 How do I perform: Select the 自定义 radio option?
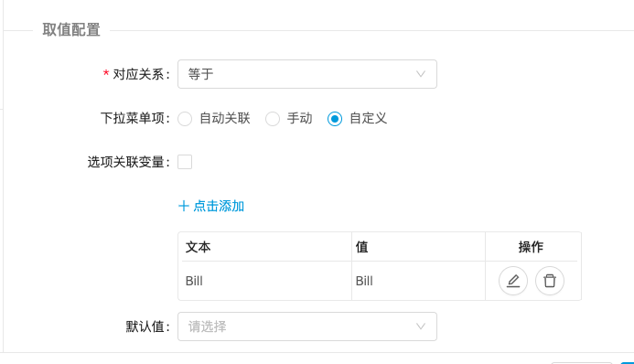click(x=335, y=119)
